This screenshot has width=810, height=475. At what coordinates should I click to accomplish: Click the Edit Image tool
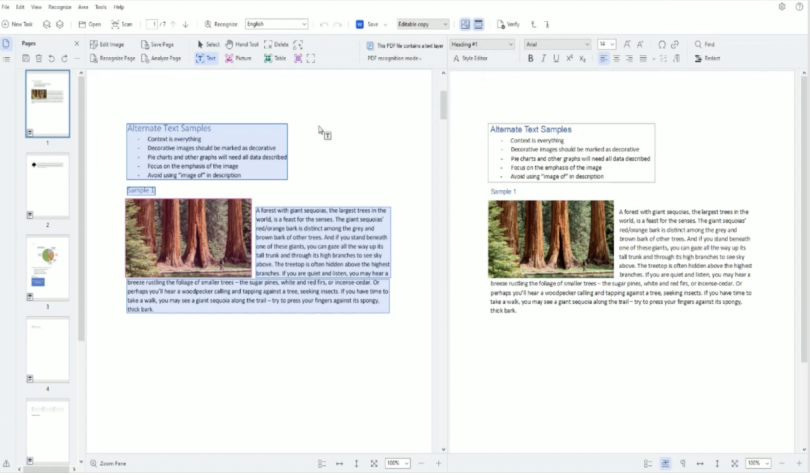click(x=106, y=45)
